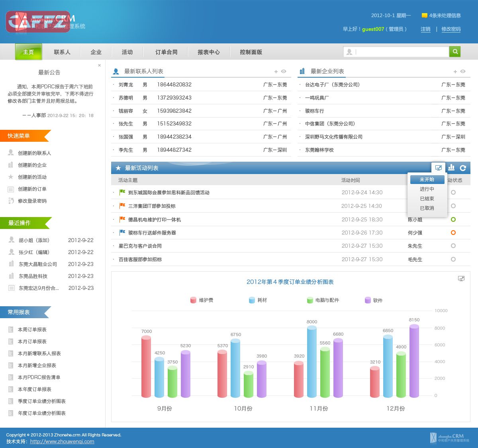478x448 pixels.
Task: Open 创建新的联系人 in quick menu
Action: (x=34, y=153)
